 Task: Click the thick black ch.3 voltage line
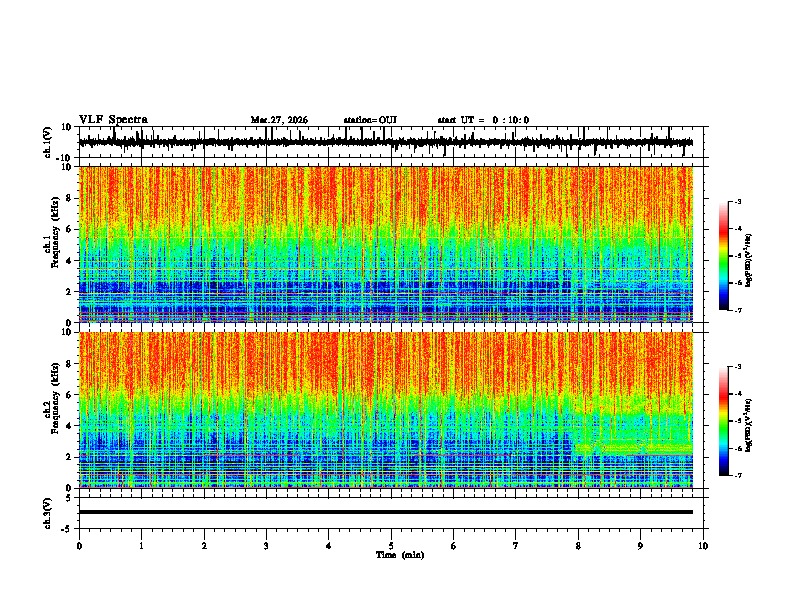pyautogui.click(x=386, y=512)
